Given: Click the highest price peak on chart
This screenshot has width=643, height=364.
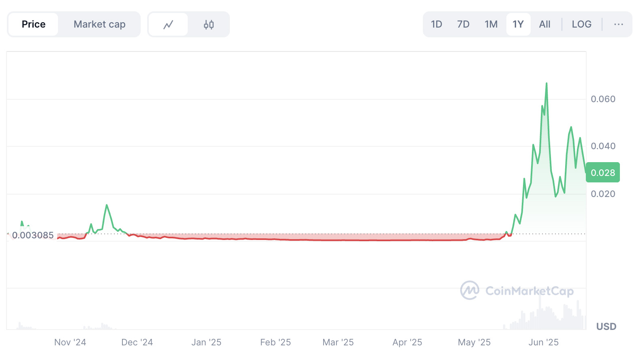Looking at the screenshot, I should point(547,84).
